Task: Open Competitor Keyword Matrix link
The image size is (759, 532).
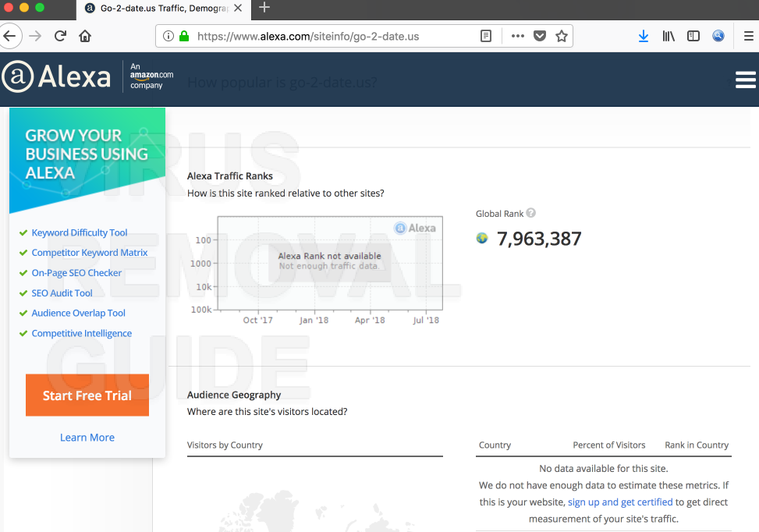Action: (90, 253)
